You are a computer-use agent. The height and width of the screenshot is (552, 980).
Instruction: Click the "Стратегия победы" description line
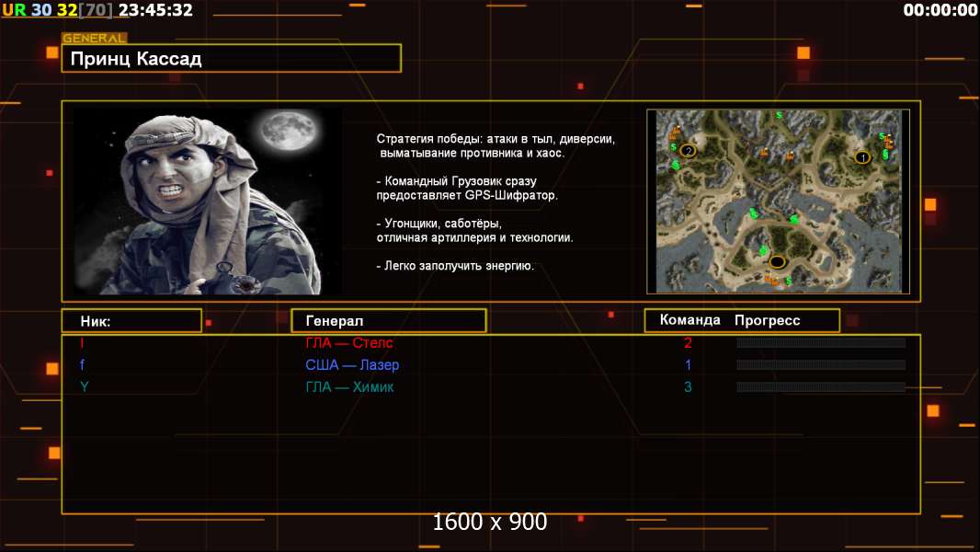pos(496,145)
